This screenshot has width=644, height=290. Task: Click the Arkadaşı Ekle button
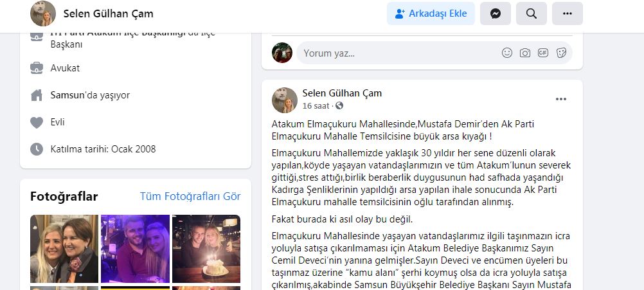point(431,14)
